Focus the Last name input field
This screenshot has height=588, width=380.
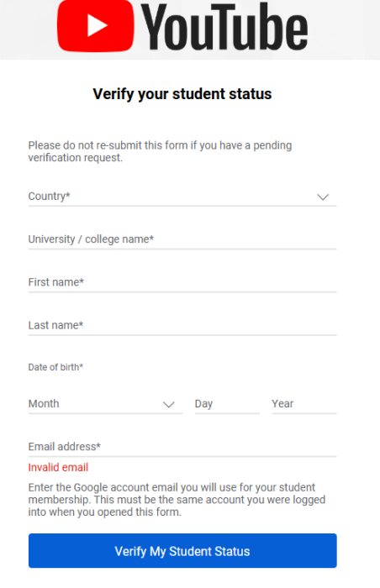(182, 325)
